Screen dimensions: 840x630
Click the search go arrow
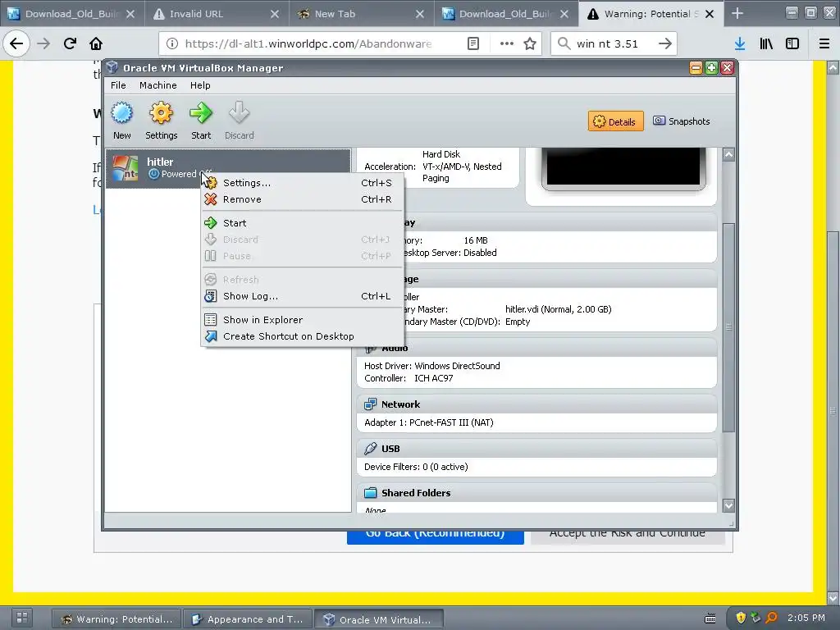pyautogui.click(x=664, y=43)
